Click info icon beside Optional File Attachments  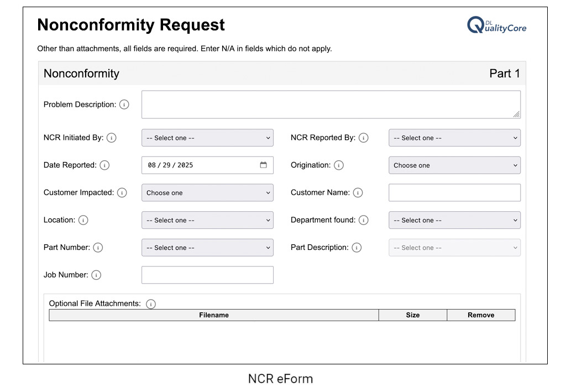coord(151,304)
